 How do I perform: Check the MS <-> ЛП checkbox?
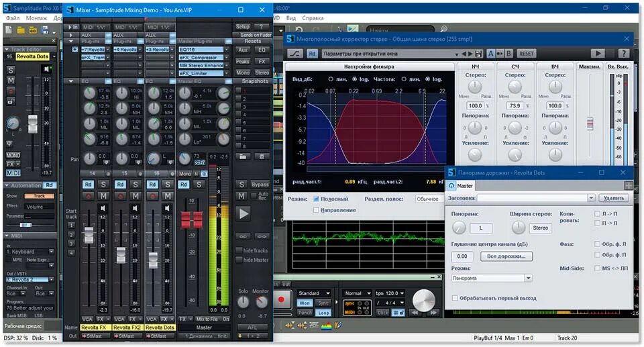pyautogui.click(x=597, y=268)
